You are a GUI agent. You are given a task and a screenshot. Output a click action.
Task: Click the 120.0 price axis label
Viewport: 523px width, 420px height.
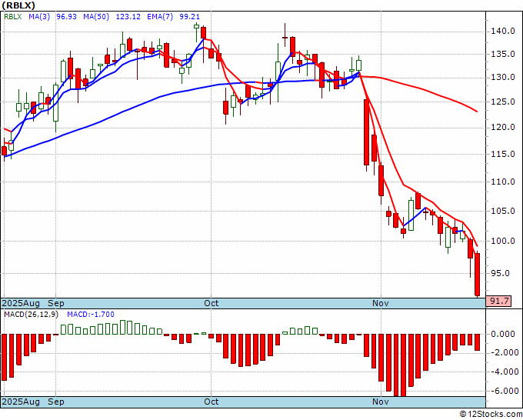pos(503,128)
